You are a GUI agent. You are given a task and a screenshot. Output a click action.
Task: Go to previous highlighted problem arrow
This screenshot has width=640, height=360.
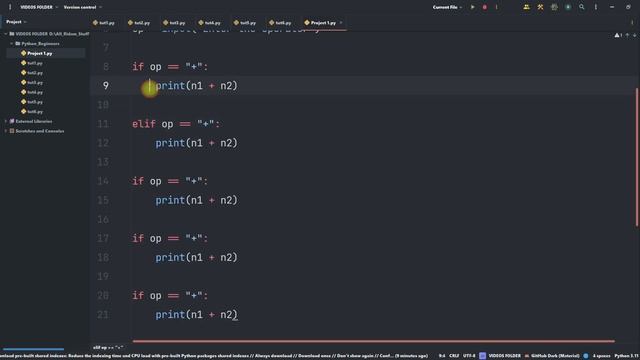click(x=627, y=36)
